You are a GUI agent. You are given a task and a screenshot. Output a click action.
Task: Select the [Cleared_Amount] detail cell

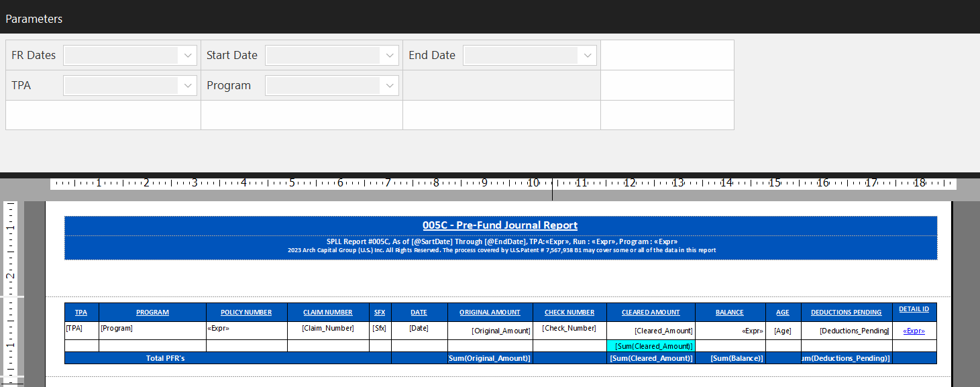click(x=651, y=331)
